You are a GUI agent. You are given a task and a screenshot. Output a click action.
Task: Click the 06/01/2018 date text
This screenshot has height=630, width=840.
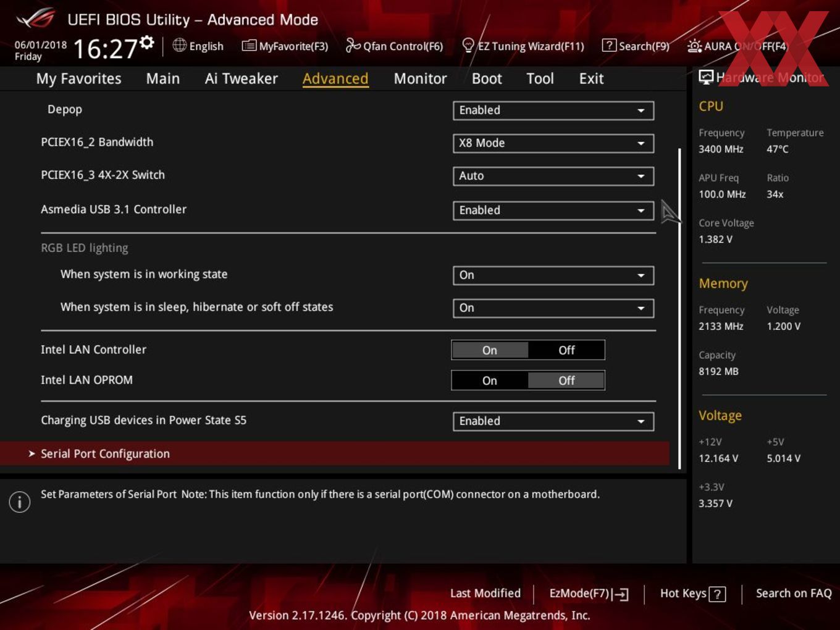pyautogui.click(x=41, y=44)
